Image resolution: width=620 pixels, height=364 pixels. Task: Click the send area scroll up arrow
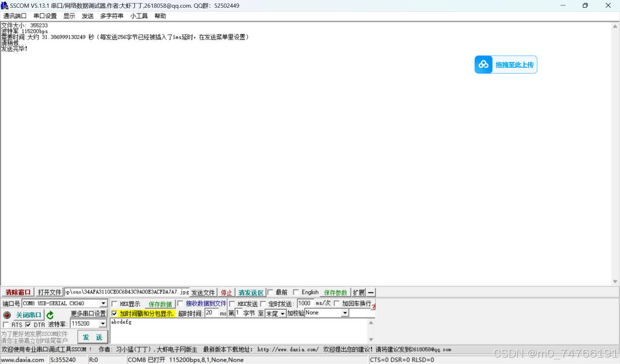[x=372, y=322]
